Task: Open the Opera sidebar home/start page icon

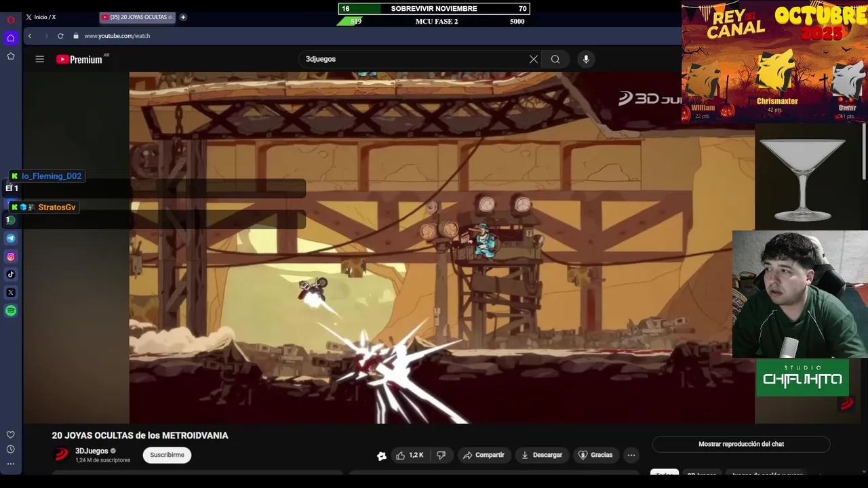Action: tap(10, 38)
